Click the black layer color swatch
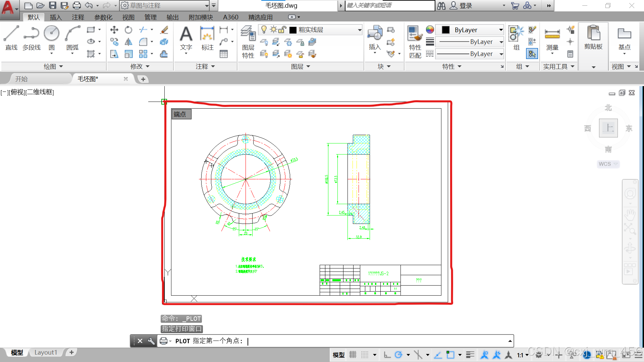Viewport: 644px width, 362px height. point(293,30)
